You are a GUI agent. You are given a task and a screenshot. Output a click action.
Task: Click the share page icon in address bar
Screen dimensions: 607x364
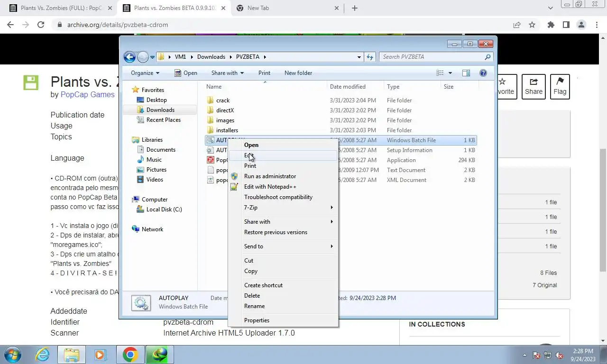pyautogui.click(x=517, y=25)
